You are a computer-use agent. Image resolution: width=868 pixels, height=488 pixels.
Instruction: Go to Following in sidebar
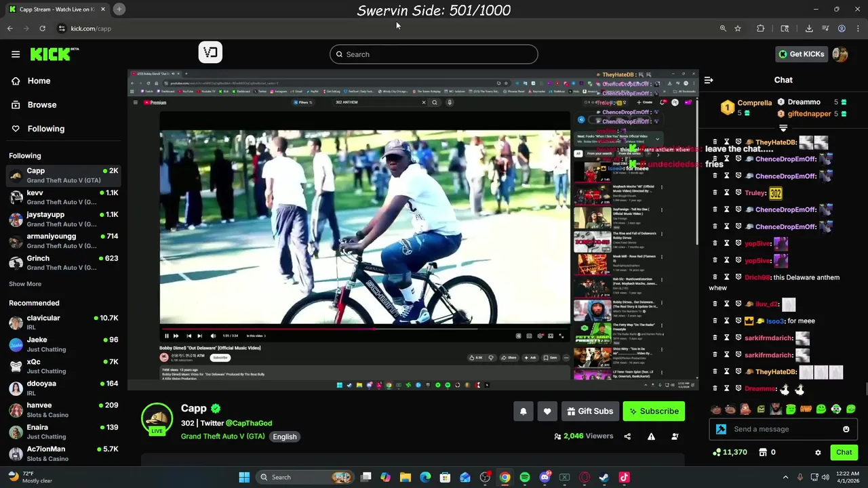tap(46, 129)
